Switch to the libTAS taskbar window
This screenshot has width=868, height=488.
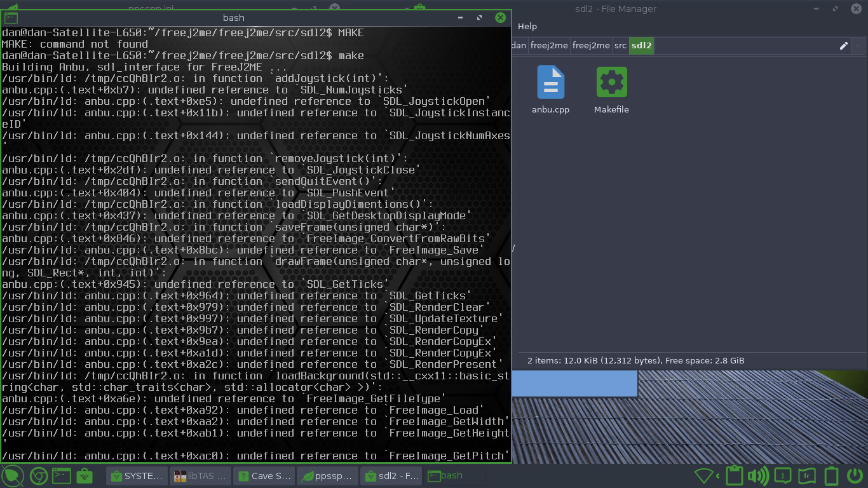200,476
